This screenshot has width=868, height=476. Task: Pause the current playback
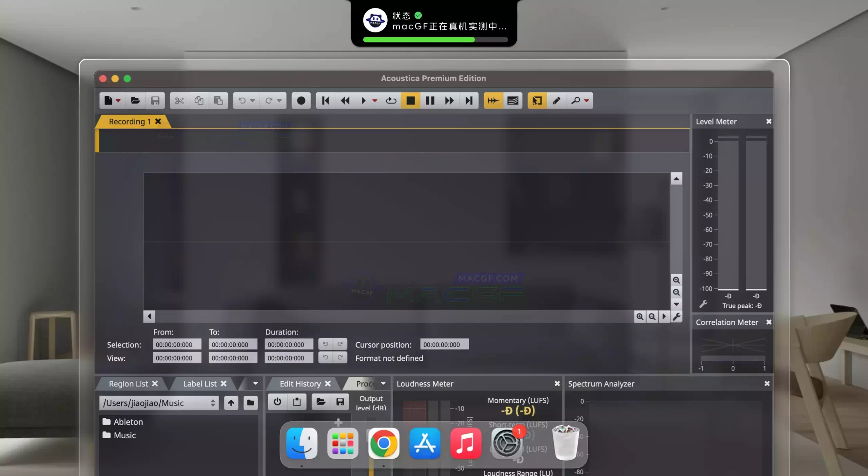tap(430, 100)
